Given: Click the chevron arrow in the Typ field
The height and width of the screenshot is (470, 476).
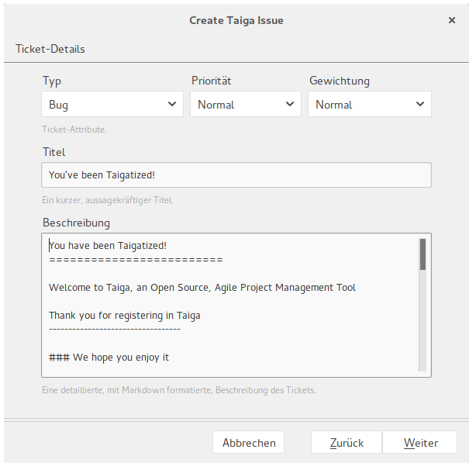Looking at the screenshot, I should click(x=172, y=104).
